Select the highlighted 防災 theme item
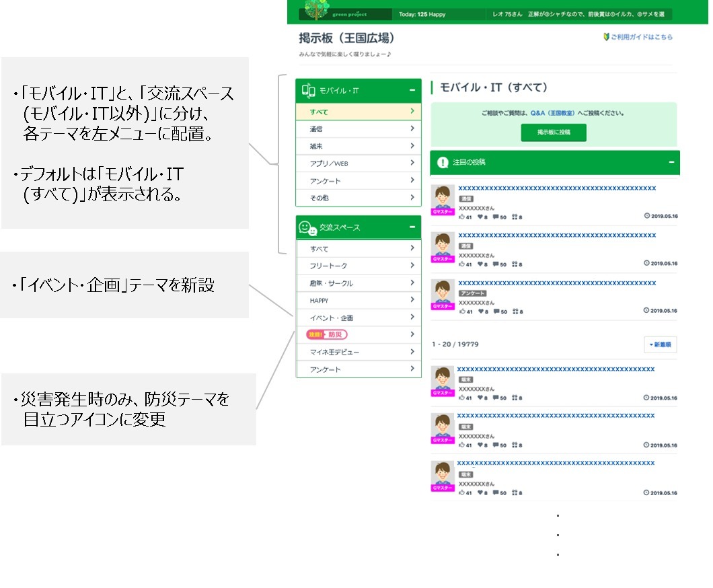This screenshot has width=713, height=588. pos(328,334)
